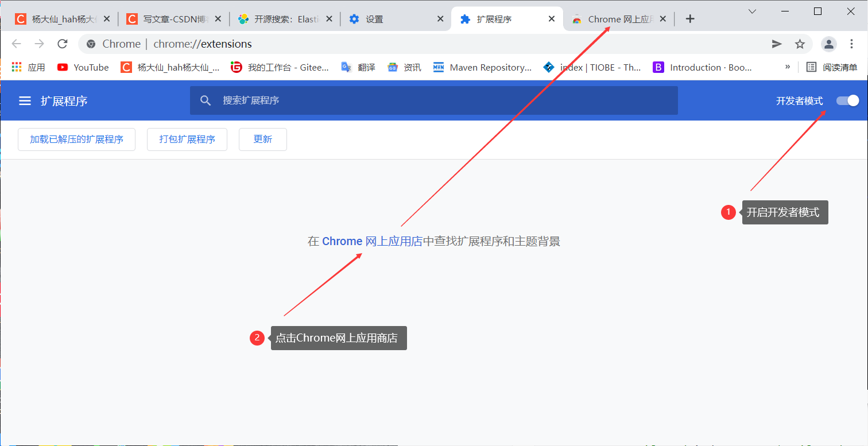Open the user profile avatar

(x=828, y=44)
